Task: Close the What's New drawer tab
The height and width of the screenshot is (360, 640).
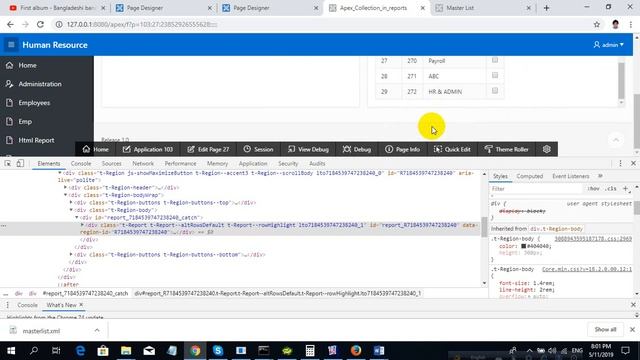Action: click(x=81, y=304)
